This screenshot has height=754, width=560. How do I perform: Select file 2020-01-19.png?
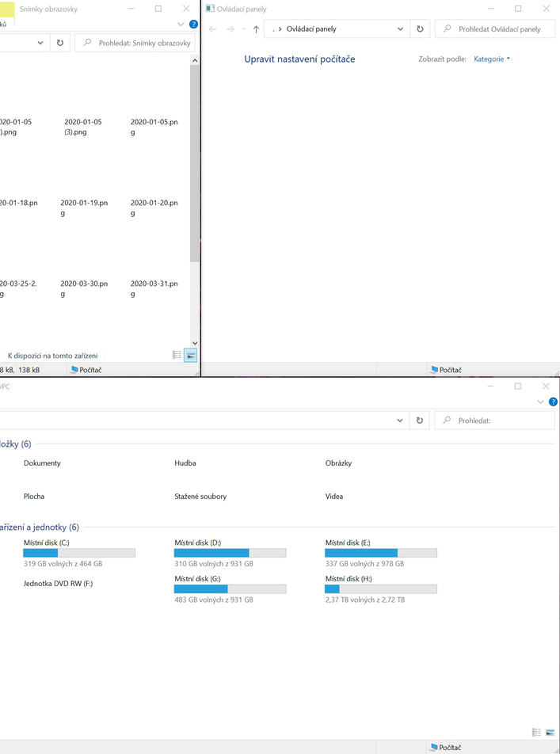84,208
